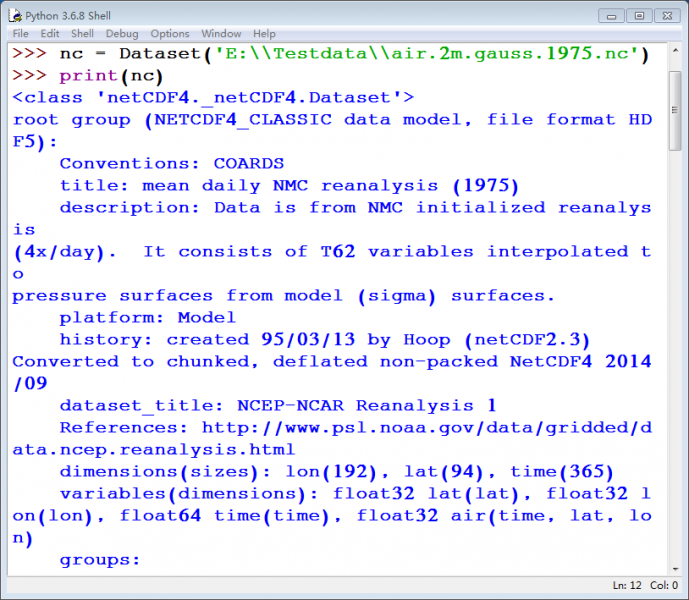The image size is (689, 600).
Task: Click the Ln: 12 status indicator
Action: pos(629,585)
